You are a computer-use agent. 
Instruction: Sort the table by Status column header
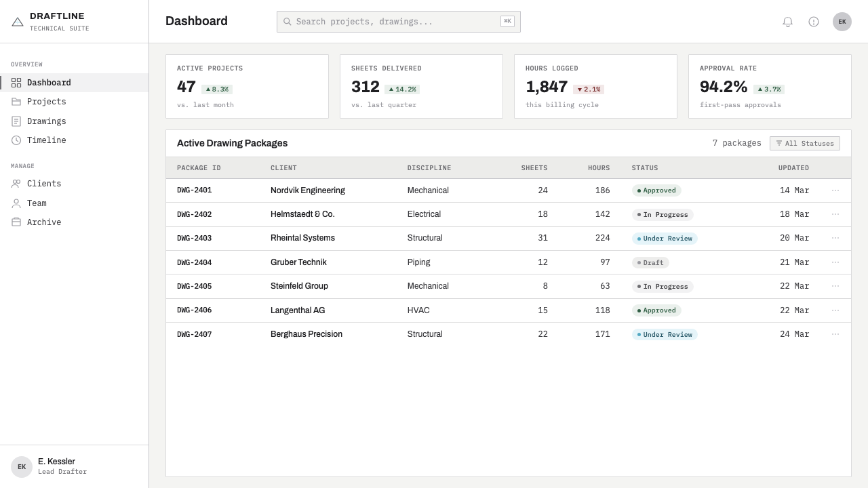click(x=645, y=168)
